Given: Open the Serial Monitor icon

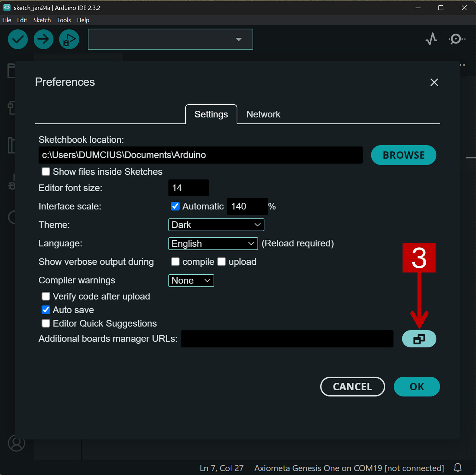Looking at the screenshot, I should [x=456, y=39].
